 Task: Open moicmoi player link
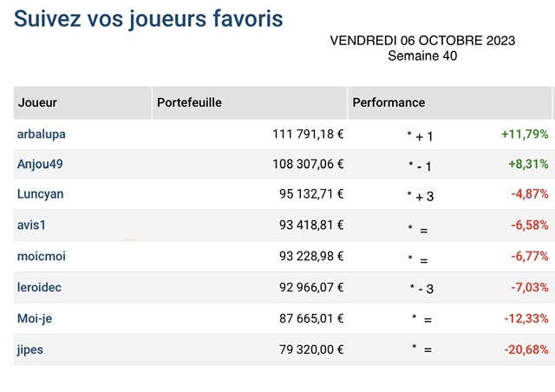[x=41, y=256]
